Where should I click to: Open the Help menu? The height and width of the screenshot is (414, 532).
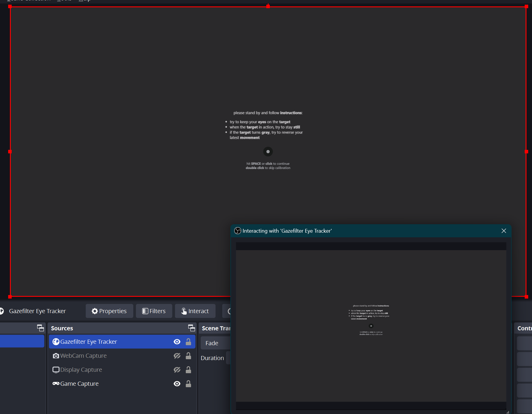click(84, 1)
